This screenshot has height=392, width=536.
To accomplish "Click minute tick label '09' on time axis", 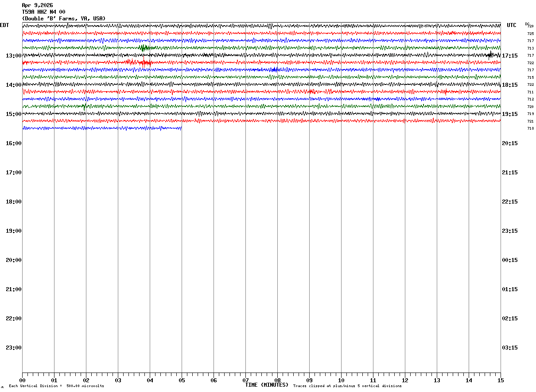I will pos(309,380).
